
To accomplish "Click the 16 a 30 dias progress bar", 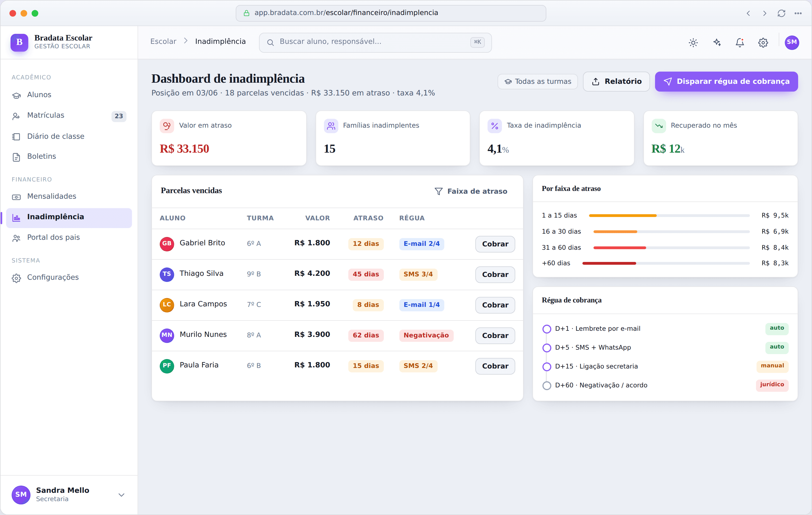I will pyautogui.click(x=671, y=232).
